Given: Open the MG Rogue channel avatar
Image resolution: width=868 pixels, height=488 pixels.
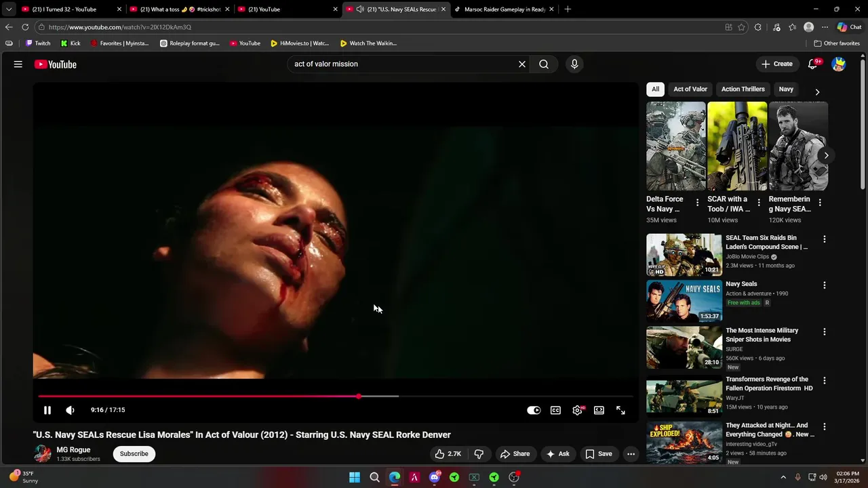Looking at the screenshot, I should (42, 454).
